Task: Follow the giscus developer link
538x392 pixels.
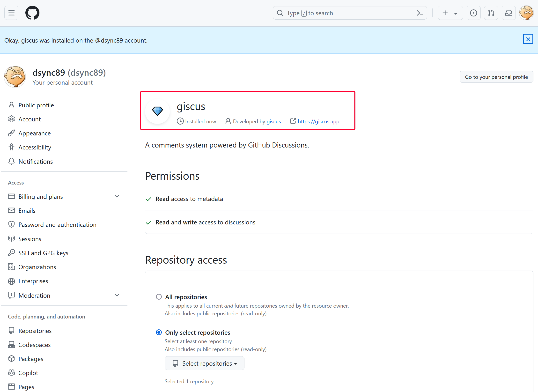Action: [274, 121]
